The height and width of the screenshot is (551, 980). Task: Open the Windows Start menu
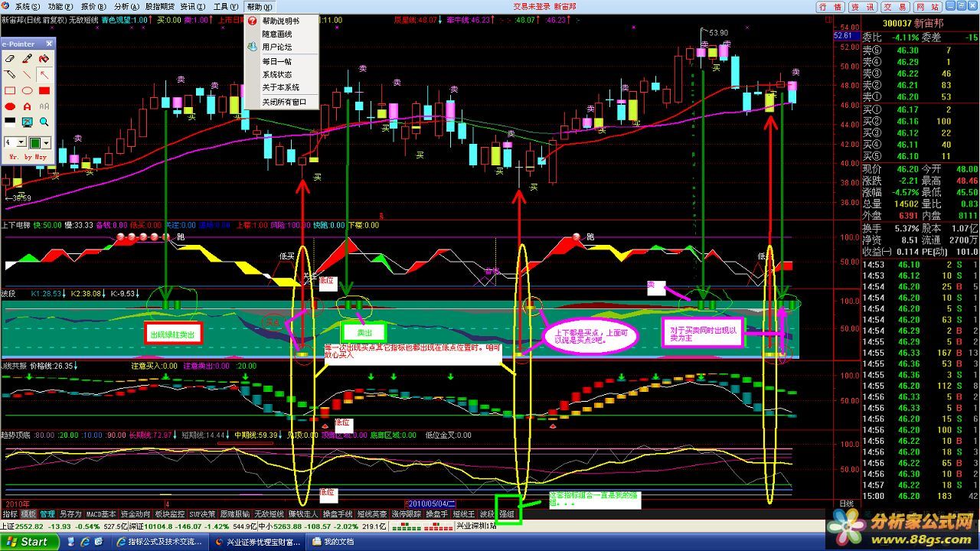pyautogui.click(x=28, y=542)
